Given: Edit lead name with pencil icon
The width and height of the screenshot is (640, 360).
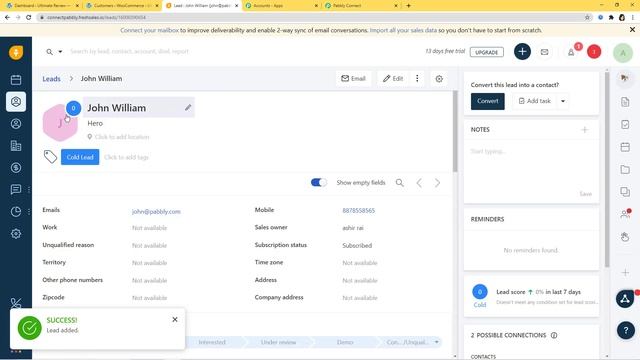Looking at the screenshot, I should click(x=188, y=107).
